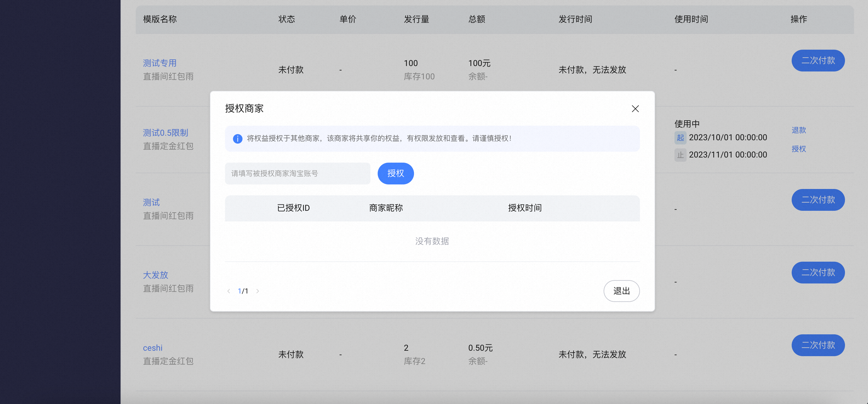Viewport: 868px width, 404px height.
Task: Click the blue info icon in notice banner
Action: pos(237,139)
